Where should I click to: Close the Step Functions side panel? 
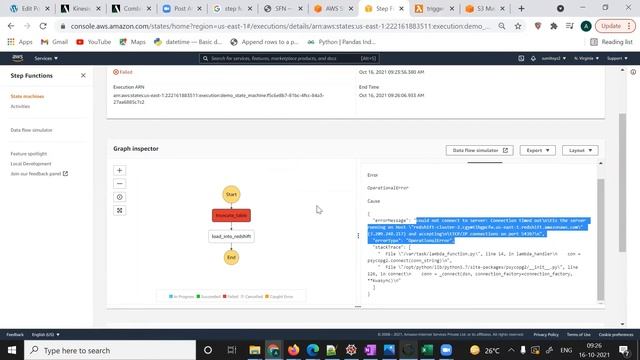click(83, 76)
